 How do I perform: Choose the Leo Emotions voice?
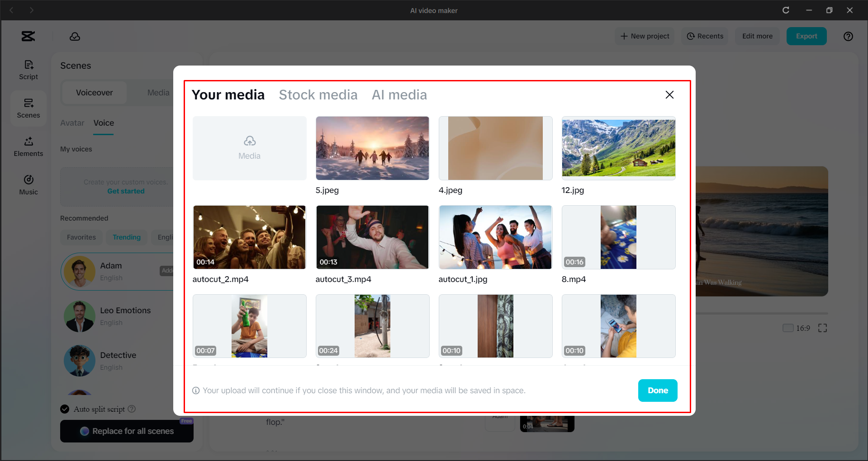118,316
